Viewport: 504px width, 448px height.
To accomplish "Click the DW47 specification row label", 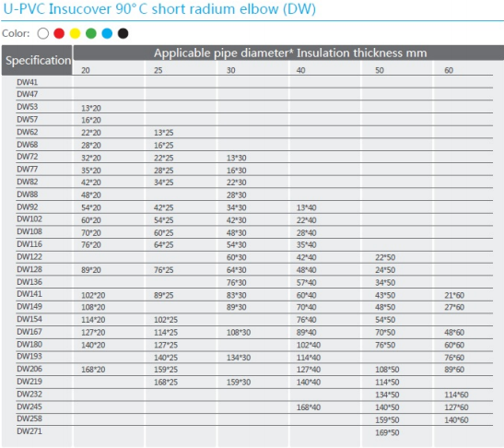I will pyautogui.click(x=28, y=94).
